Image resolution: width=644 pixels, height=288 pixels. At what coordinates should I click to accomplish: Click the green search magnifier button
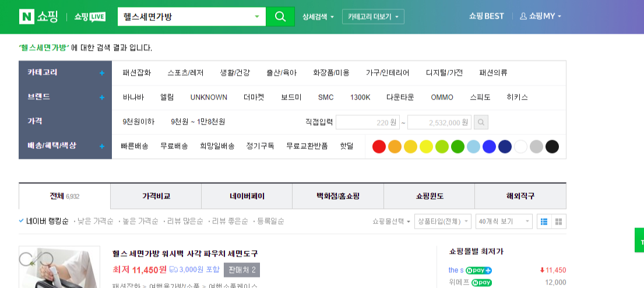click(x=280, y=16)
